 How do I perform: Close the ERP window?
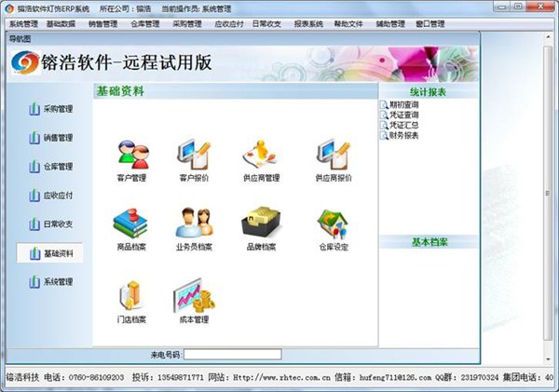(540, 7)
